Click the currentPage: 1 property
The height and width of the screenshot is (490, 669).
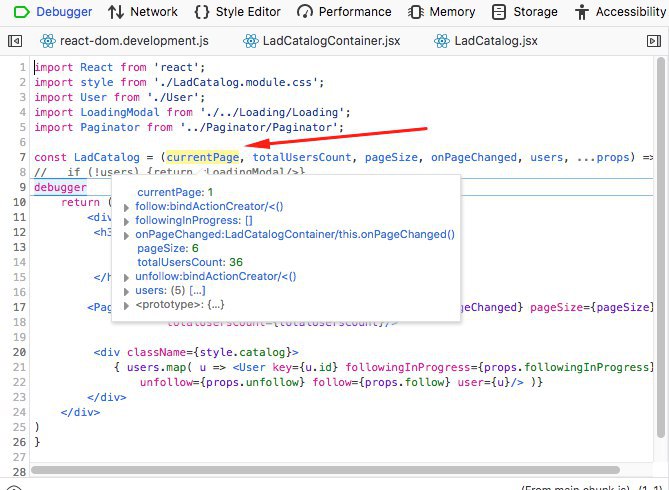[x=175, y=192]
